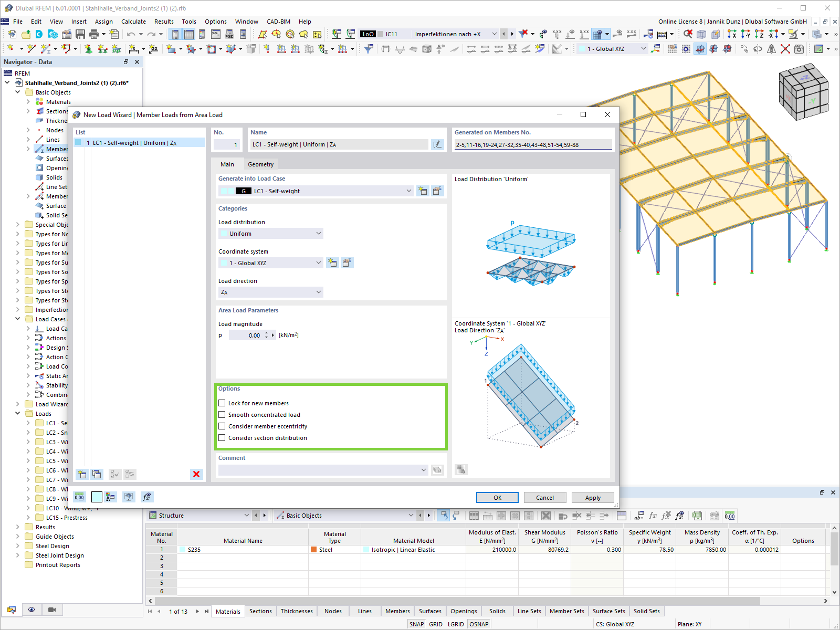Image resolution: width=840 pixels, height=630 pixels.
Task: Open Basic Objects dropdown in table toolbar
Action: [x=411, y=516]
